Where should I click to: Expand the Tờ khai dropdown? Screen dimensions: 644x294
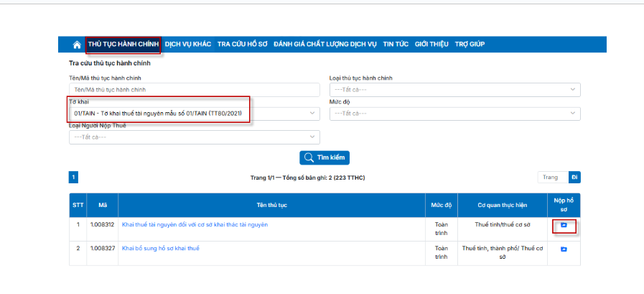(194, 114)
